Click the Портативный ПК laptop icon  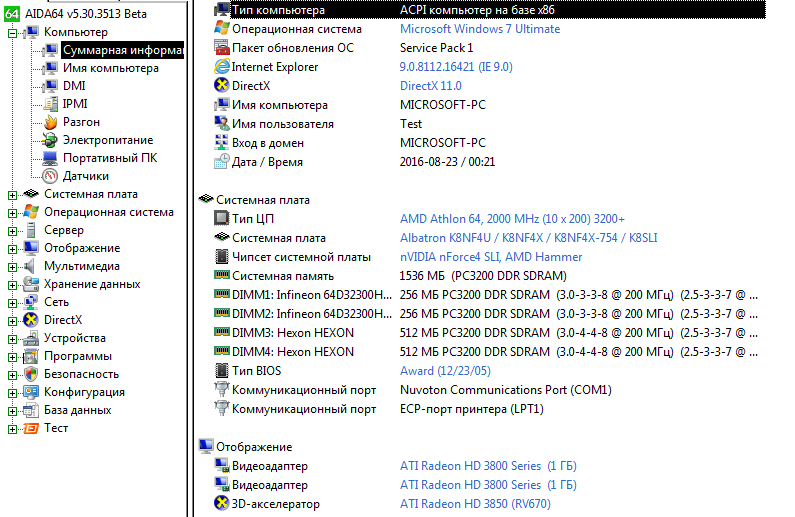tap(50, 158)
